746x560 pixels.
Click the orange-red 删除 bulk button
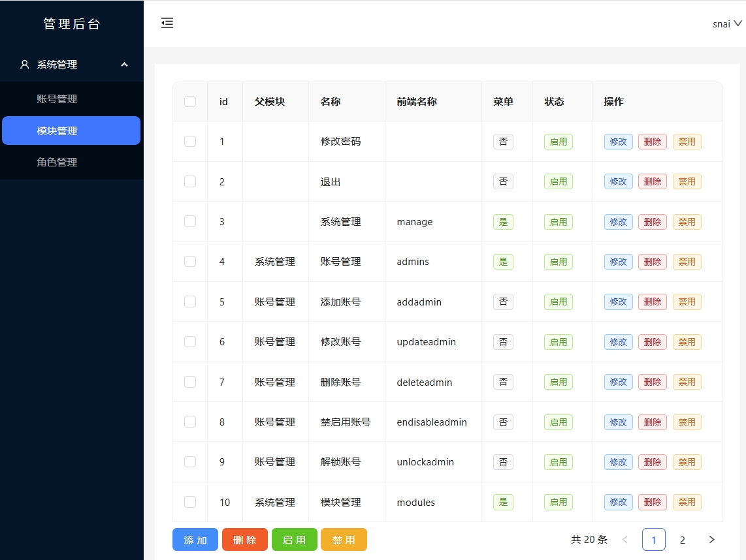click(244, 540)
